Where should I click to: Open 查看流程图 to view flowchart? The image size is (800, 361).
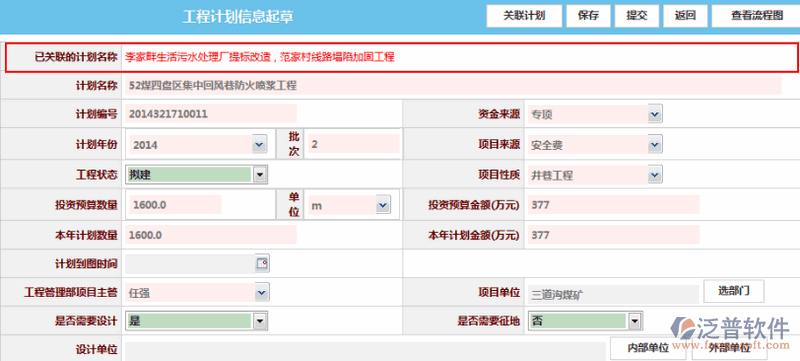[757, 16]
